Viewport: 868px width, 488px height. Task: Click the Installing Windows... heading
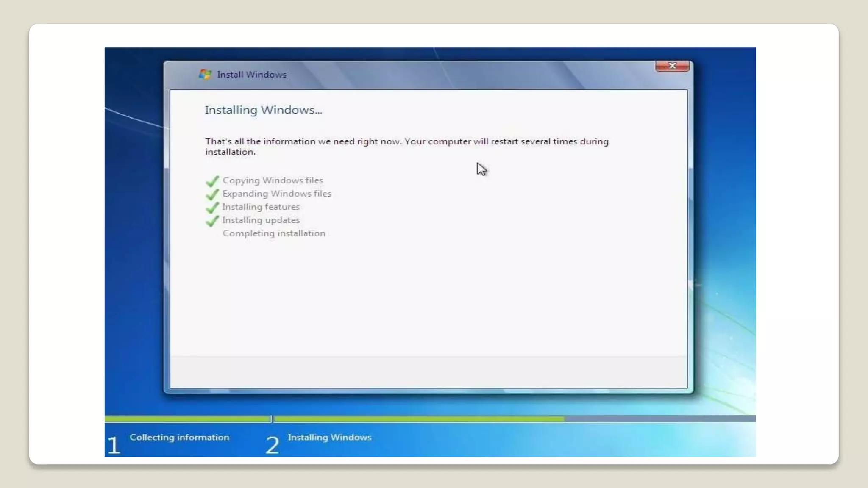click(x=263, y=110)
